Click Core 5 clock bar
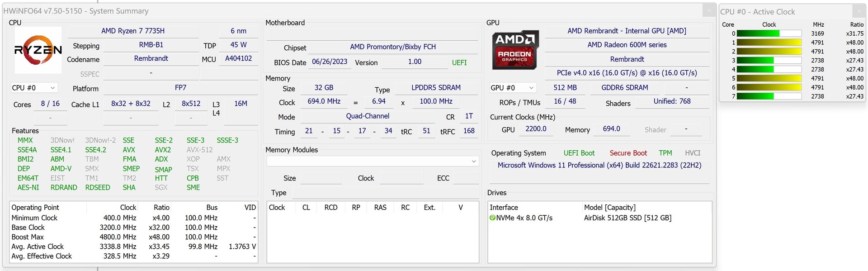868x271 pixels. 769,78
